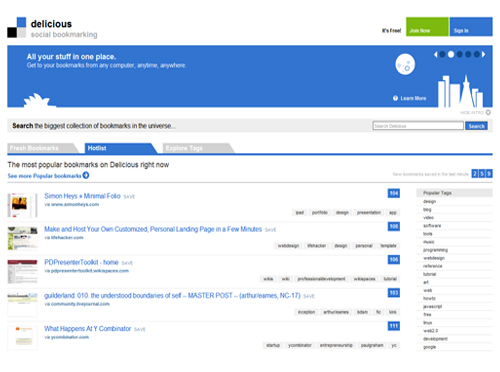
Task: Click the 104 saves count badge
Action: coord(394,193)
